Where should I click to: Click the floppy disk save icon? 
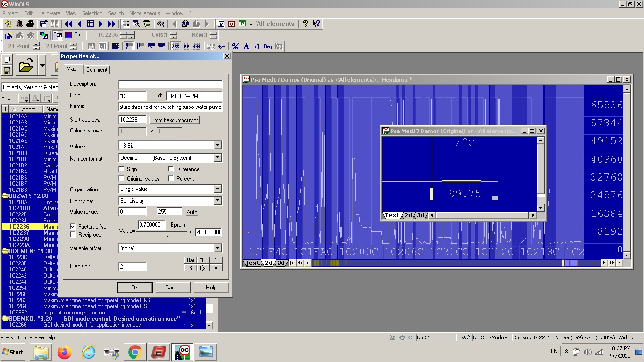coord(7,71)
